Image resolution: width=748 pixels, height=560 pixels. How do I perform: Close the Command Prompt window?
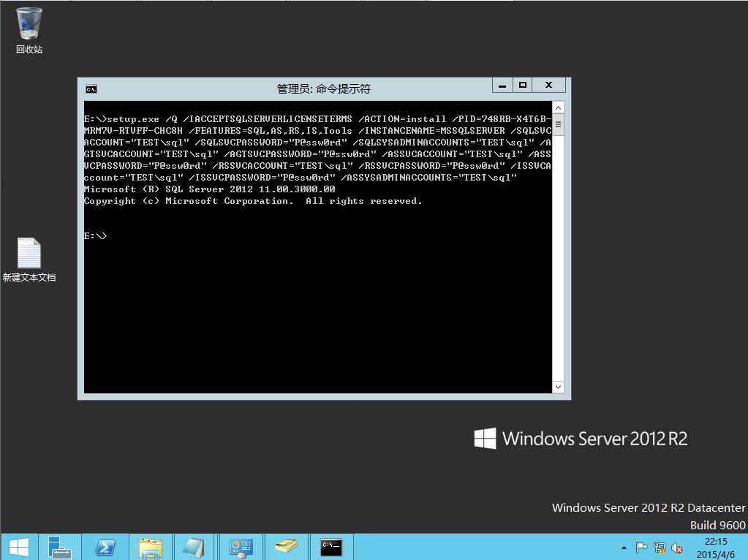(x=548, y=86)
